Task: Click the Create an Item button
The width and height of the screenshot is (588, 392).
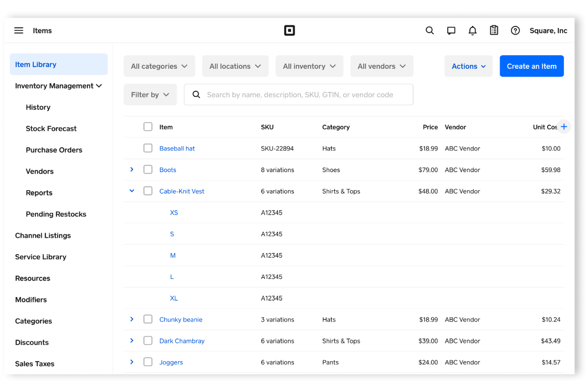Action: [x=532, y=66]
